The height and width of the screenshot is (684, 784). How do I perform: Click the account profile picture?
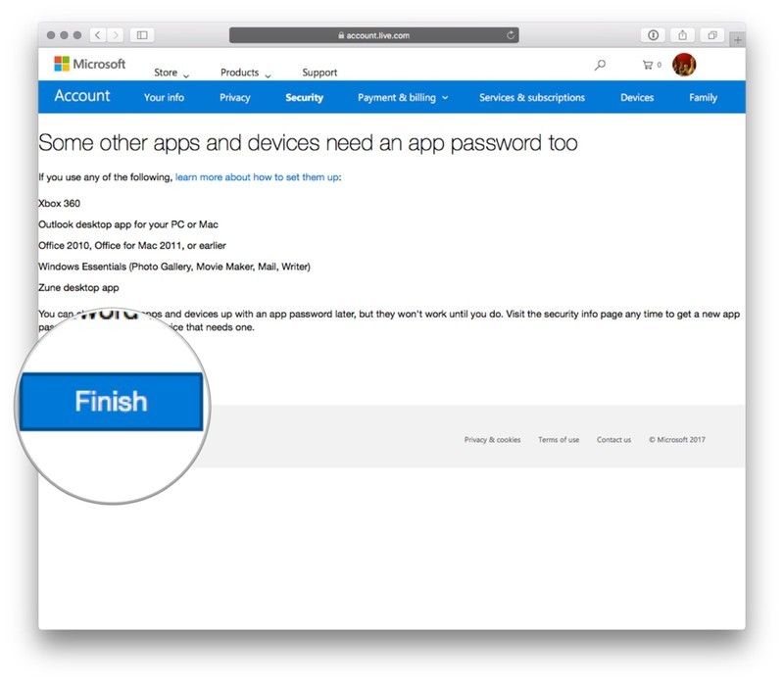coord(684,66)
